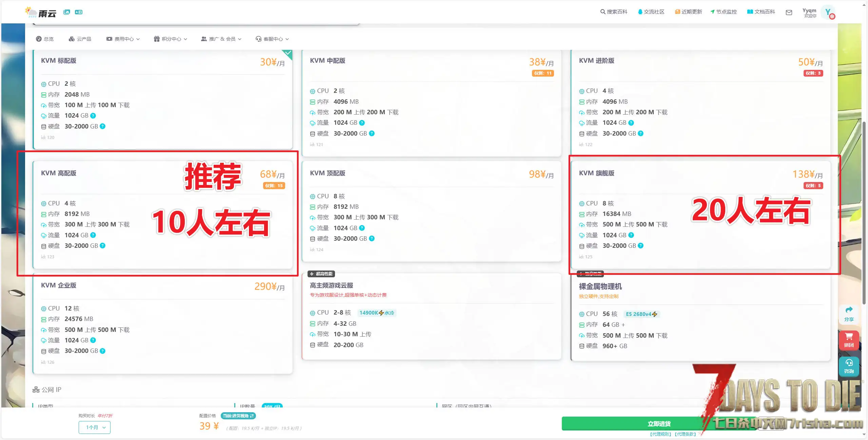
Task: Expand the 客服中心 menu
Action: pos(272,39)
